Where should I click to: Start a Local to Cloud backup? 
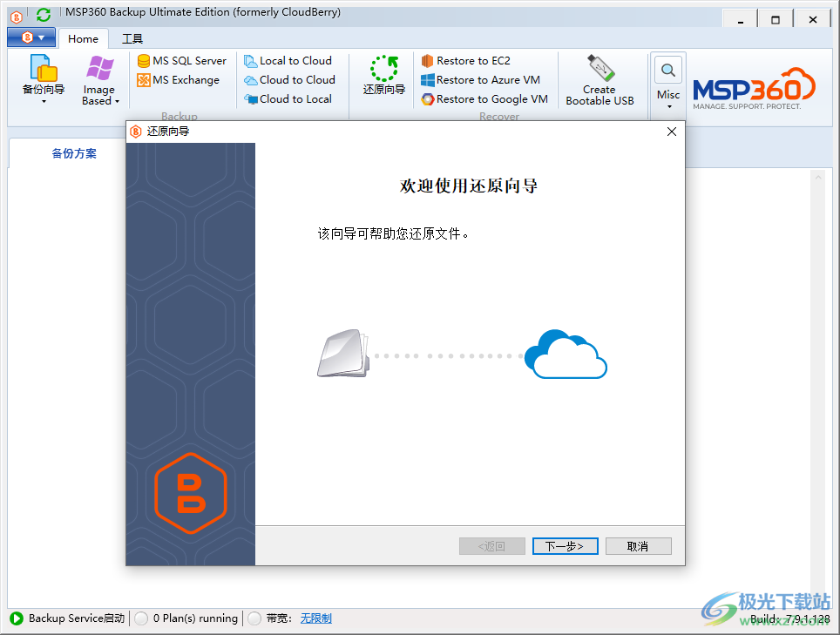pyautogui.click(x=291, y=61)
